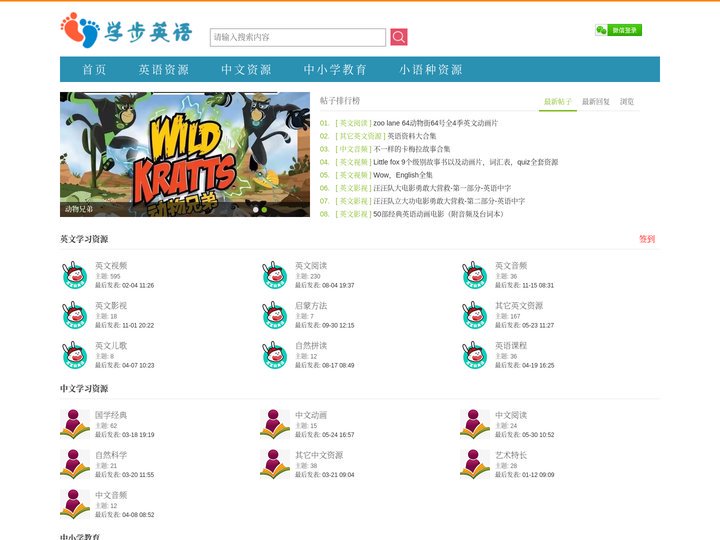Open the 英语资料大合集 post link
The height and width of the screenshot is (540, 720).
click(x=412, y=136)
